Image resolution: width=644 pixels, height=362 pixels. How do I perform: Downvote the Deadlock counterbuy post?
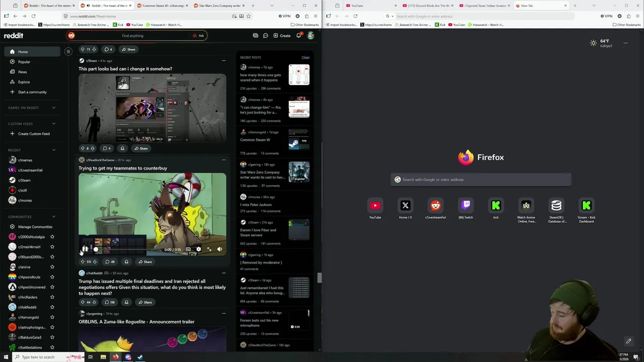coord(95,261)
